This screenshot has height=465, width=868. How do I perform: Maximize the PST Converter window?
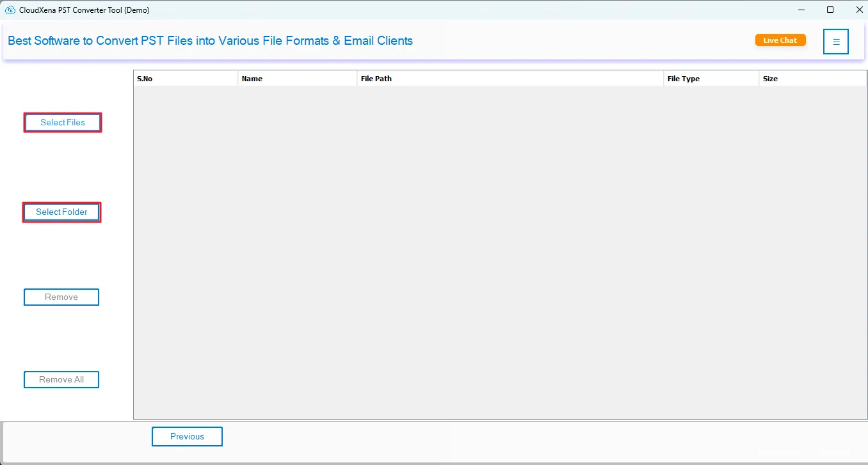pos(830,10)
